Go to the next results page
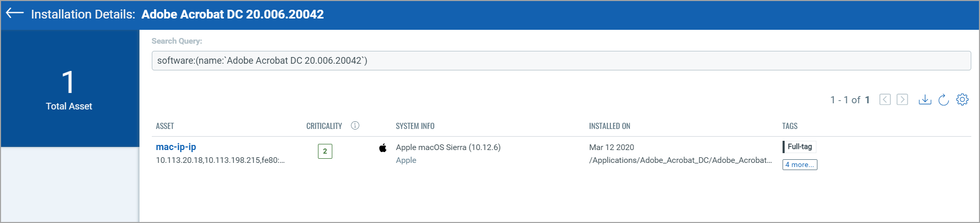Screen dimensions: 980x223 [x=903, y=100]
